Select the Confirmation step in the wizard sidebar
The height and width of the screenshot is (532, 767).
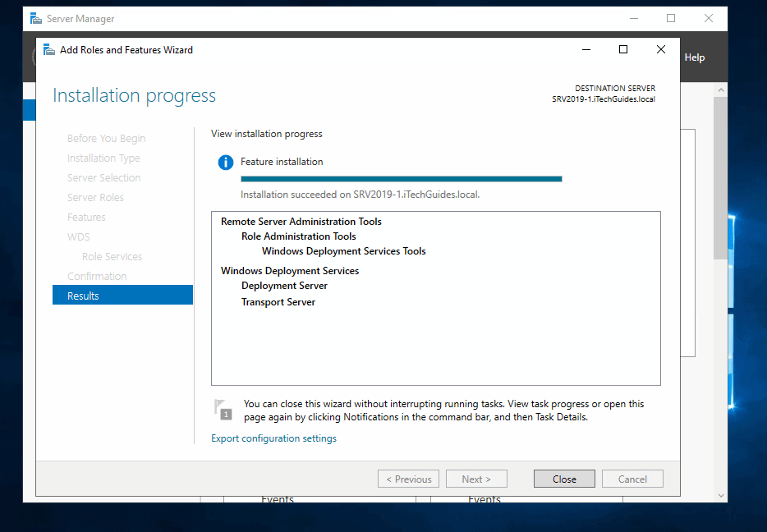(97, 276)
